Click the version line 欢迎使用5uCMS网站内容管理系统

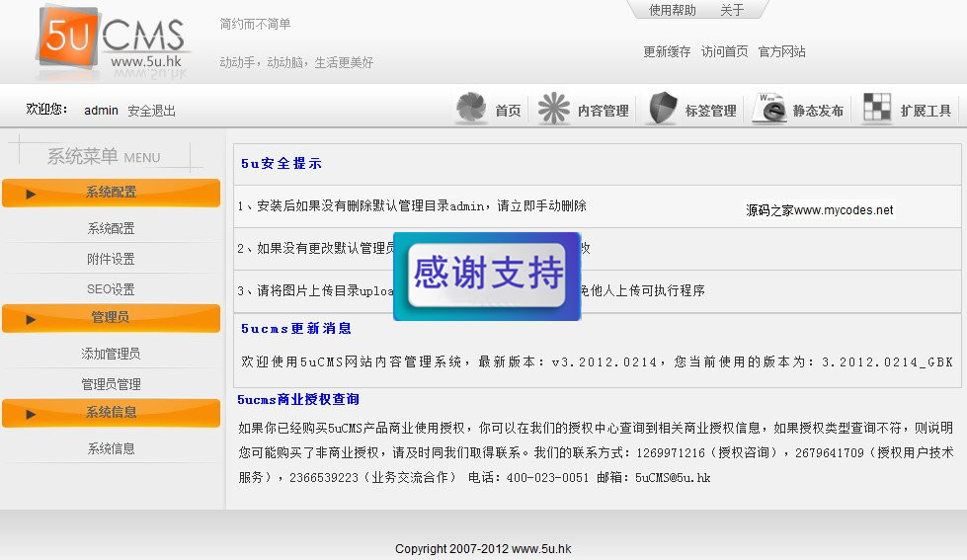tap(597, 362)
